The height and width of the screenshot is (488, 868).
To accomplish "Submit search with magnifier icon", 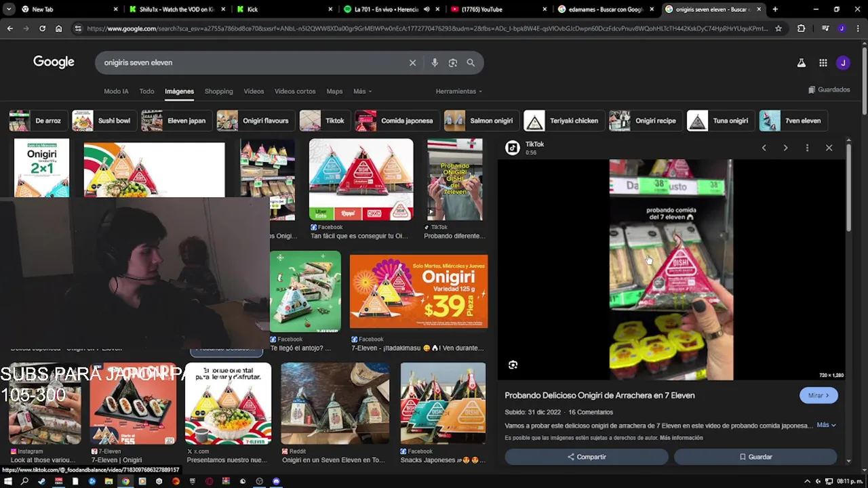I will [x=471, y=62].
